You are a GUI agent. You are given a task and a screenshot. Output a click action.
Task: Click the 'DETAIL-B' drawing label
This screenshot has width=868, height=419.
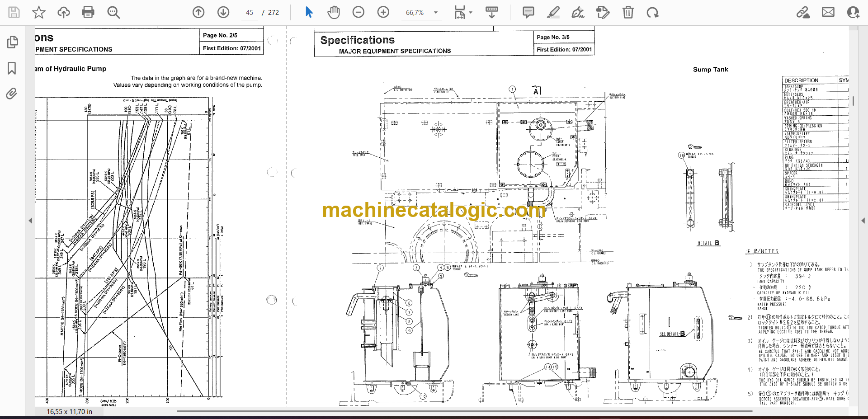click(x=708, y=243)
